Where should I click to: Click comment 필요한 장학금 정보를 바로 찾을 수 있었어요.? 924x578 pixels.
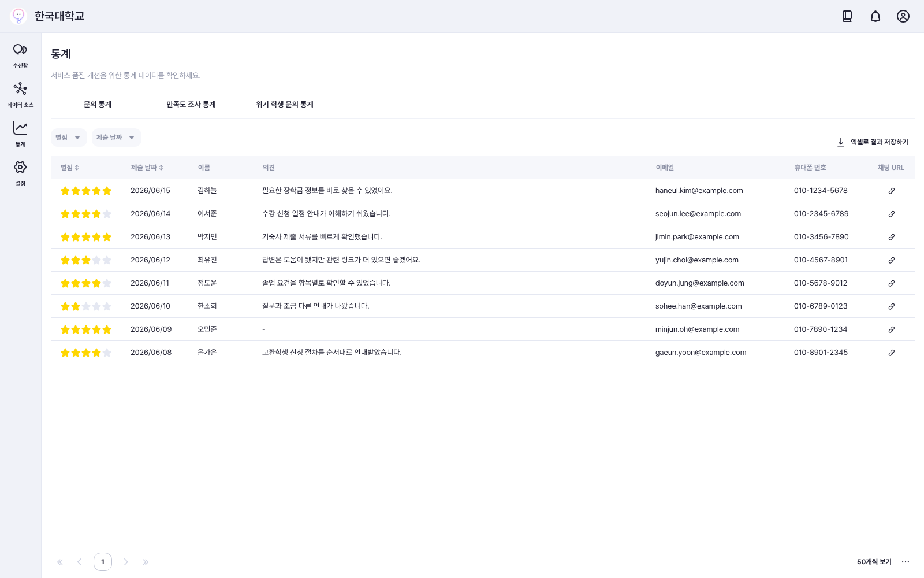tap(327, 191)
